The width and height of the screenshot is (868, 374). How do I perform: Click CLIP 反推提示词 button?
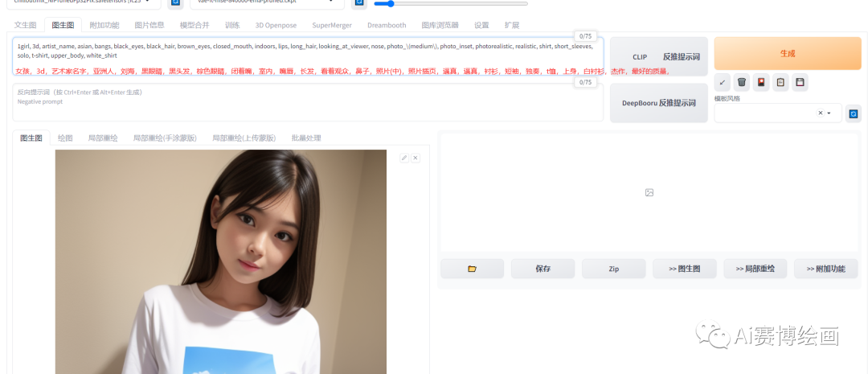coord(659,56)
